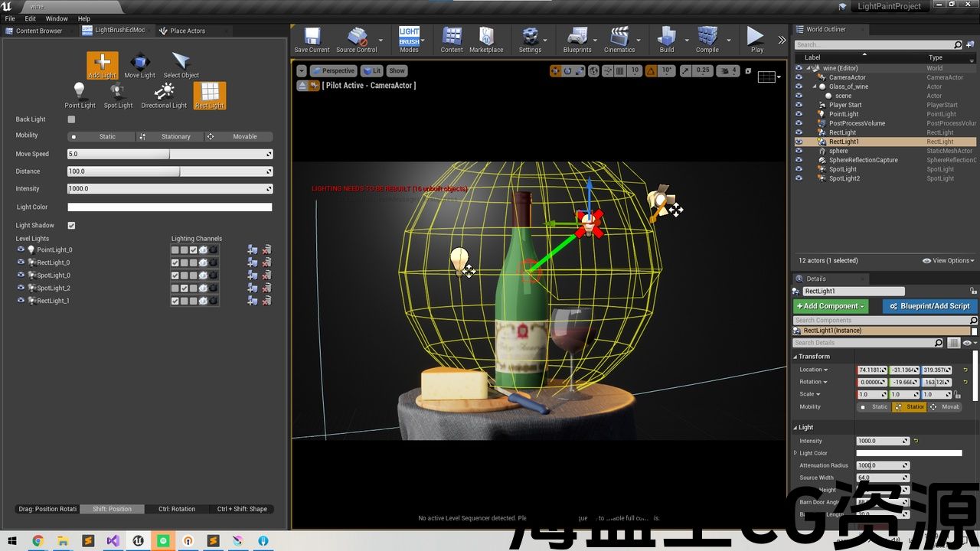The height and width of the screenshot is (551, 980).
Task: Open the Window menu
Action: pyautogui.click(x=57, y=18)
